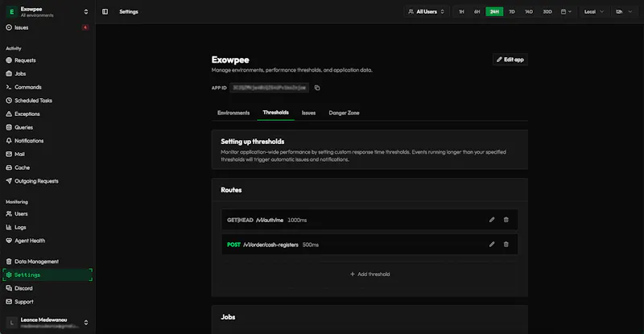The height and width of the screenshot is (334, 644).
Task: Click the blurred APP ID field
Action: coord(270,88)
